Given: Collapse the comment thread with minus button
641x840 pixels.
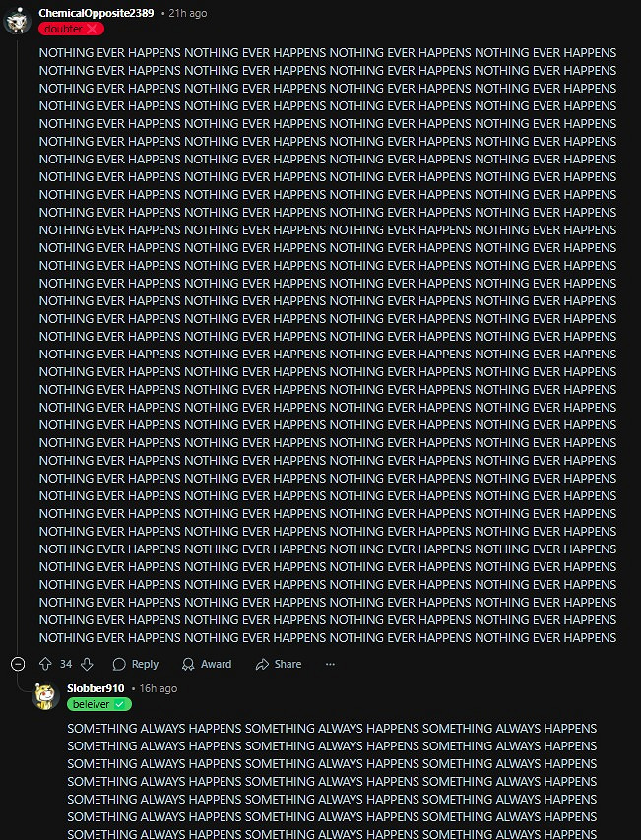Looking at the screenshot, I should click(x=18, y=665).
